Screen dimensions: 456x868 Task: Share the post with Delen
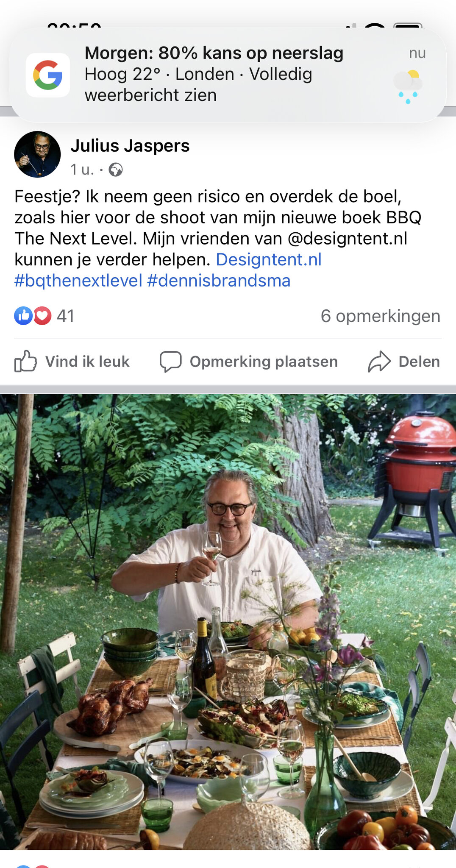coord(404,361)
